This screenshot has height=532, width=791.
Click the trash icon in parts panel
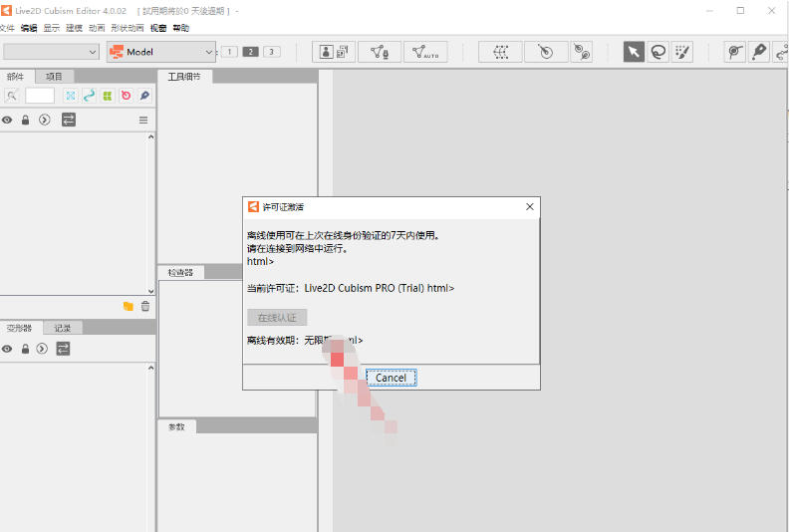point(144,306)
